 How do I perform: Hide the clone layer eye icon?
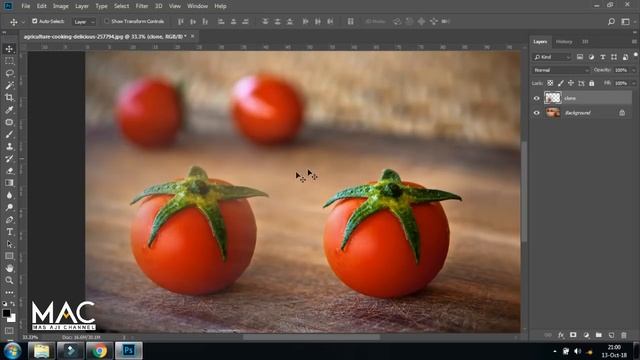coord(537,98)
